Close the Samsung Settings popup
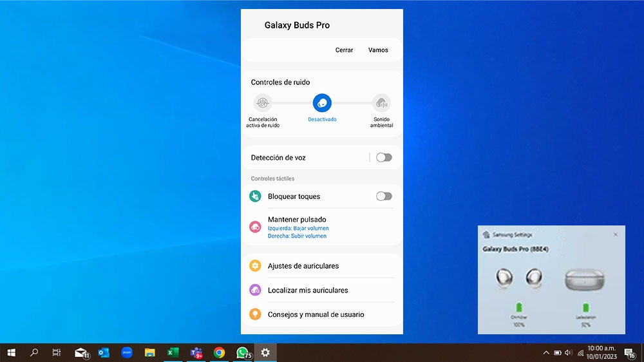This screenshot has width=644, height=362. (615, 234)
